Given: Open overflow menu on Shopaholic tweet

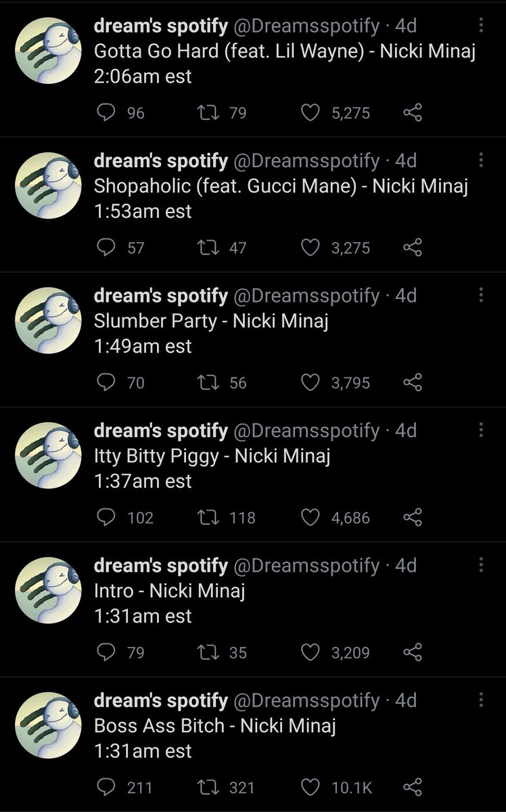Looking at the screenshot, I should point(481,160).
